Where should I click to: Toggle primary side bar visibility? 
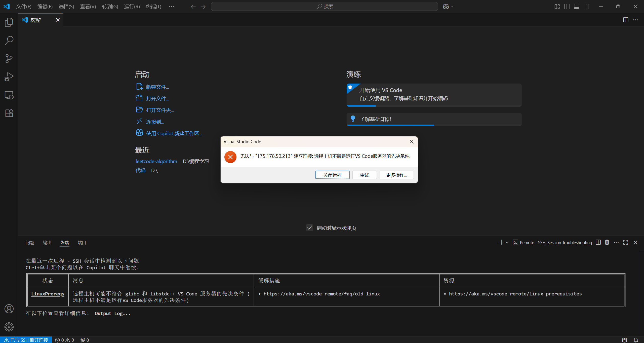pyautogui.click(x=567, y=7)
